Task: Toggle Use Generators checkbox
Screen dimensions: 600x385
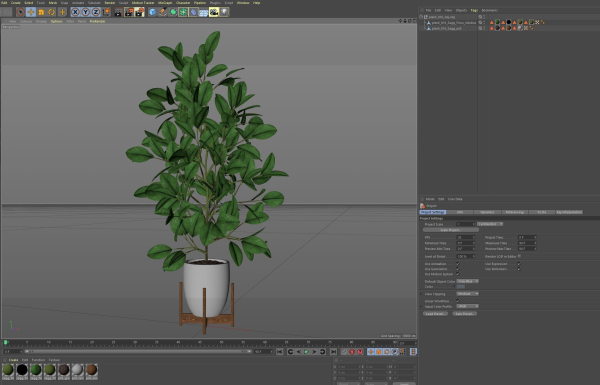Action: point(458,269)
